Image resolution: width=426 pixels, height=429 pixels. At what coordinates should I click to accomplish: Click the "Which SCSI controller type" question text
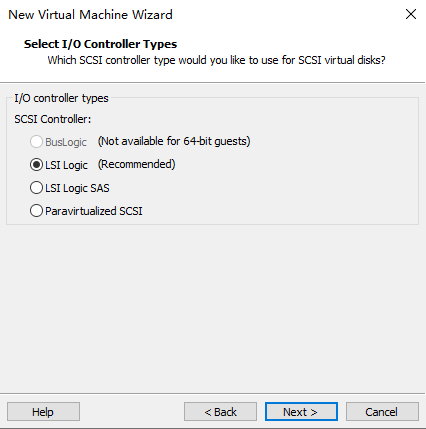coord(216,60)
